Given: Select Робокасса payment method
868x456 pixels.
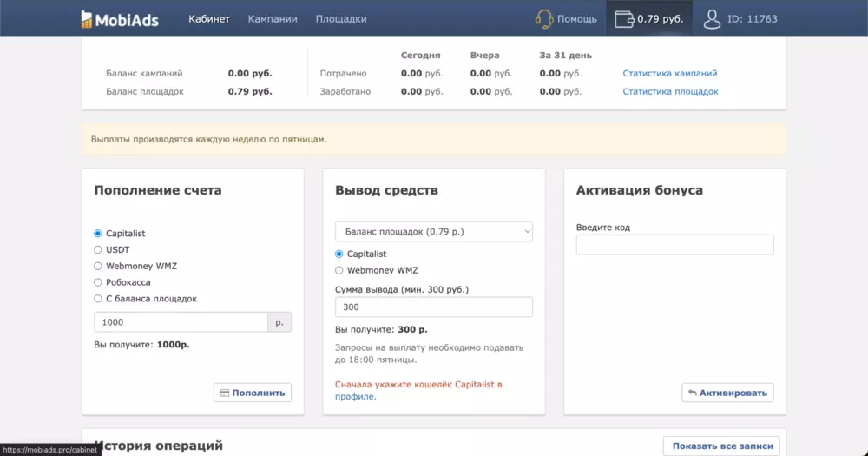Looking at the screenshot, I should click(x=98, y=282).
